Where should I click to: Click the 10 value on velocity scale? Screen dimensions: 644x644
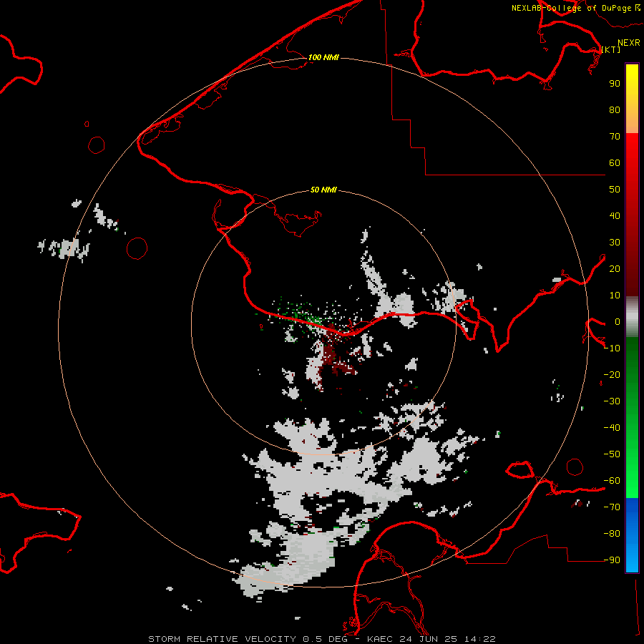(615, 296)
